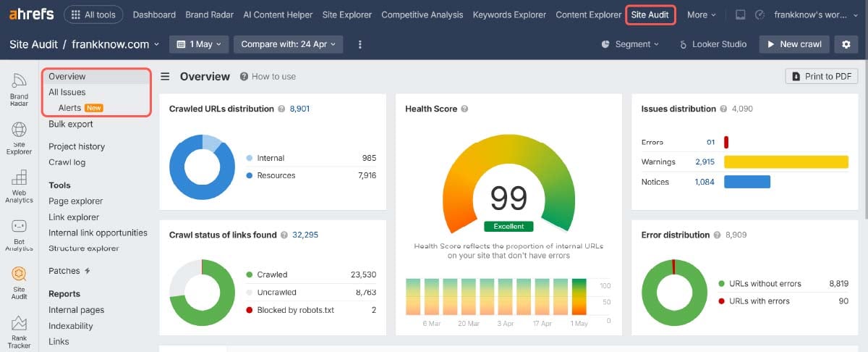Open the Compare with 24 Apr dropdown
868x352 pixels.
288,44
